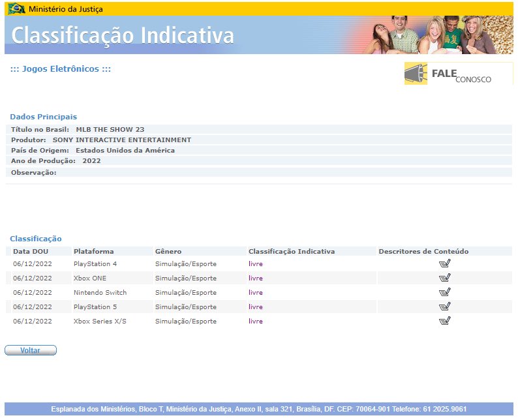Click the 'Ano de Produção:' label
This screenshot has height=420, width=518.
point(43,161)
